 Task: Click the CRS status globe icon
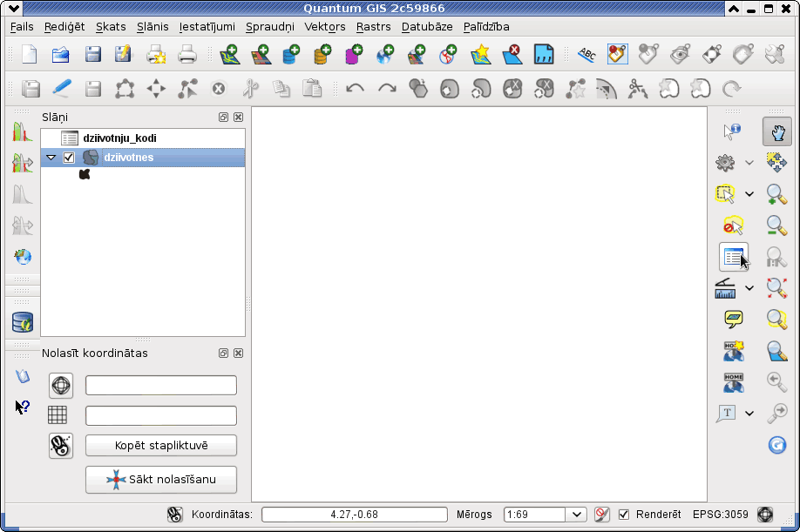coord(765,515)
